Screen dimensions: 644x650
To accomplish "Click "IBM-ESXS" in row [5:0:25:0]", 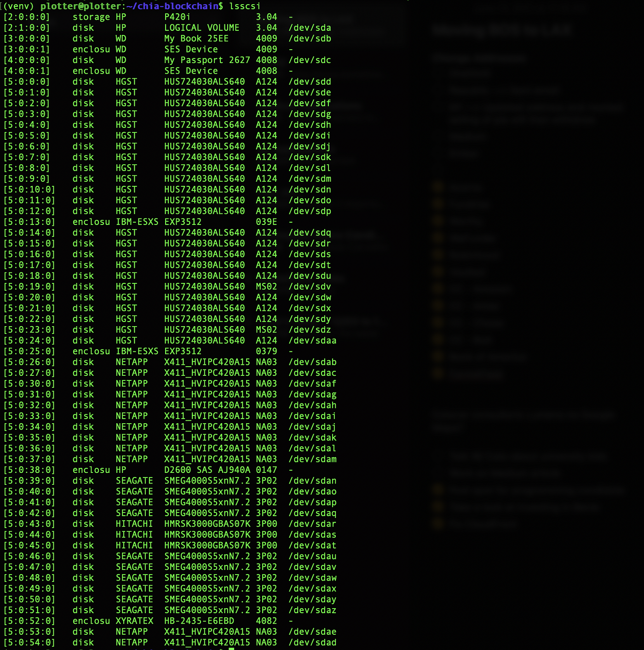I will pyautogui.click(x=137, y=351).
